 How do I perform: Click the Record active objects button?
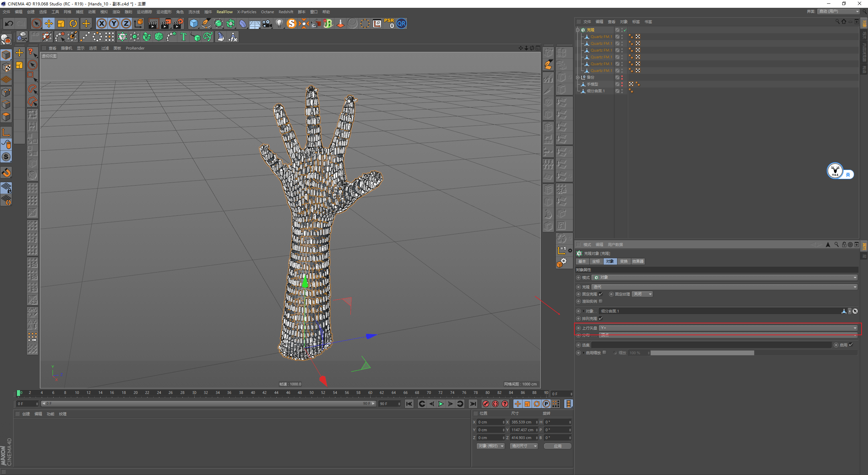[x=486, y=404]
